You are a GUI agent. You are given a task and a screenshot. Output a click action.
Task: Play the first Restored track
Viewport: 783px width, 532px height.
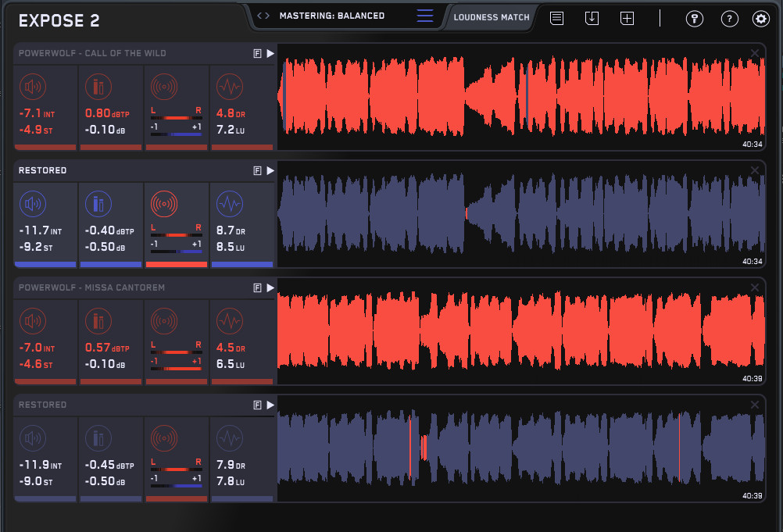[270, 170]
